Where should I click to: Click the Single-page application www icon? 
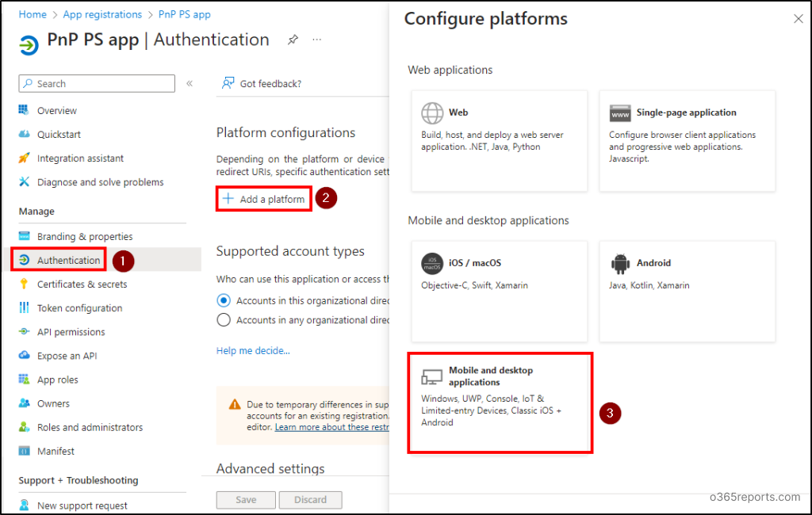(620, 113)
